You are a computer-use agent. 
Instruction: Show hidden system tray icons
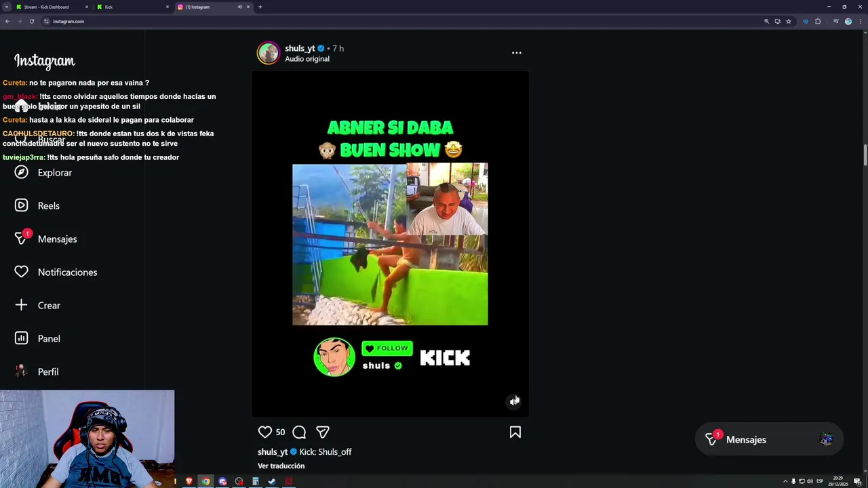[785, 481]
